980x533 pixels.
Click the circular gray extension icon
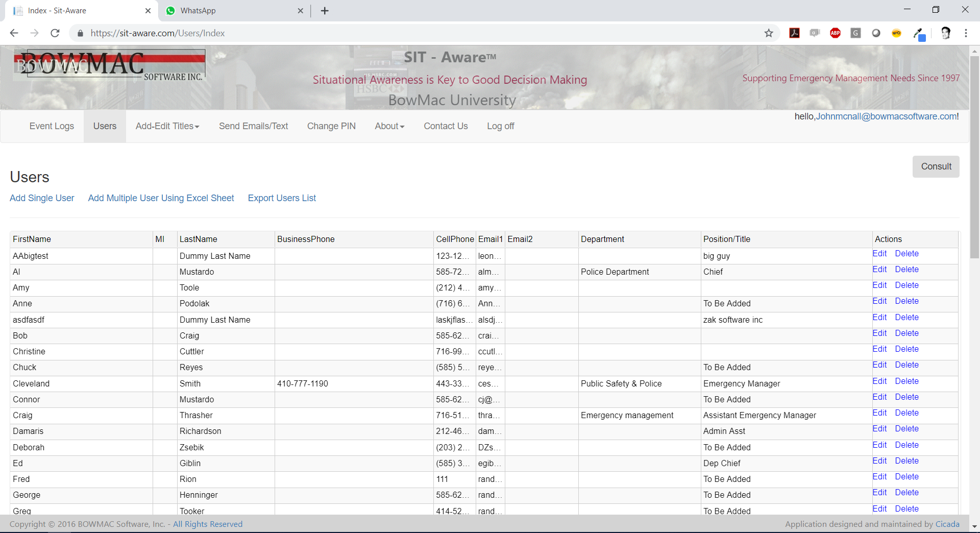(876, 33)
